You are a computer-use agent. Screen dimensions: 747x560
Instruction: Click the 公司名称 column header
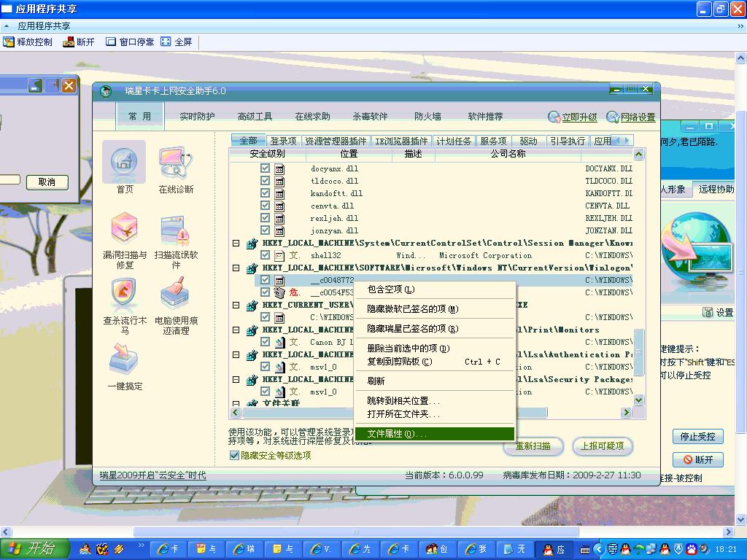pyautogui.click(x=508, y=154)
